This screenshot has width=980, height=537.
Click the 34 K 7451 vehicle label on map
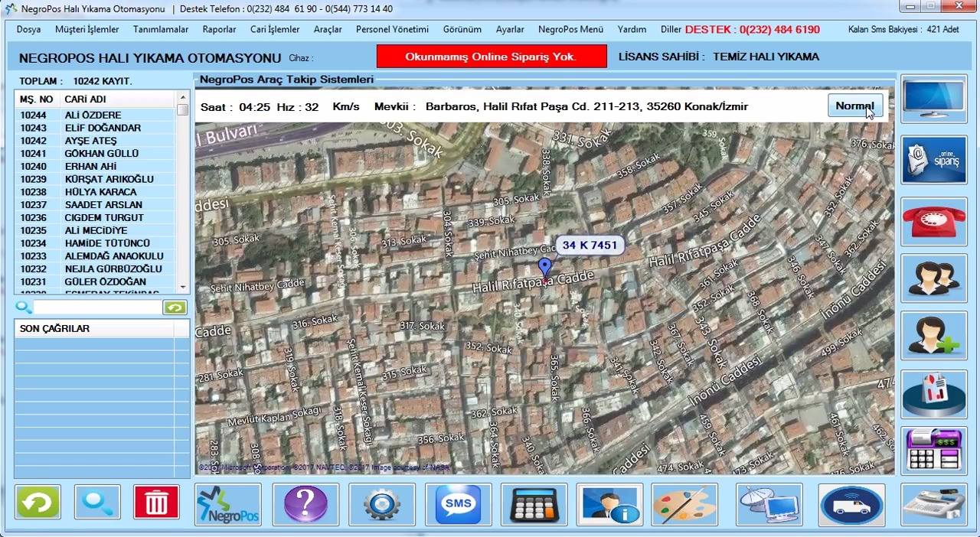click(x=590, y=246)
